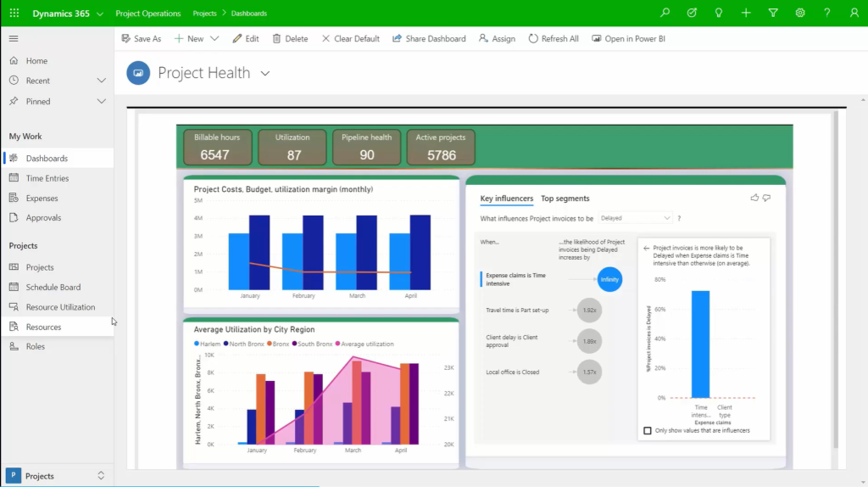Select the Infinity influencer bubble

[609, 279]
